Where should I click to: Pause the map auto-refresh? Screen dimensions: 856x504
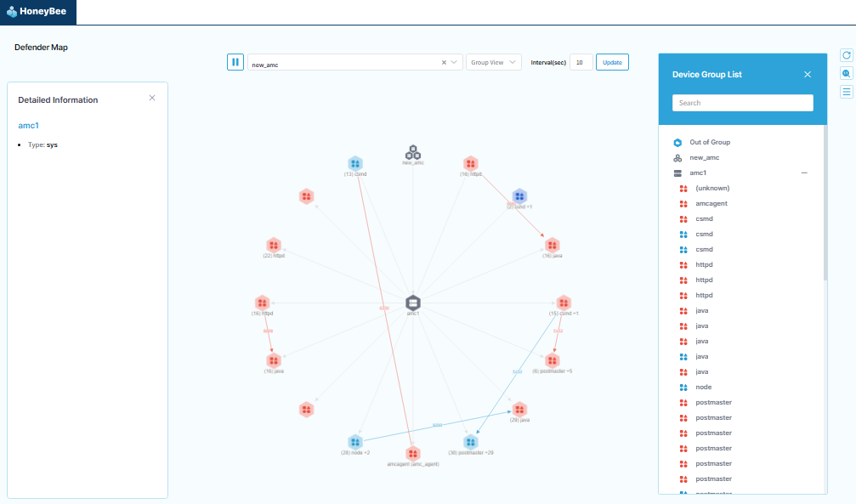(235, 62)
